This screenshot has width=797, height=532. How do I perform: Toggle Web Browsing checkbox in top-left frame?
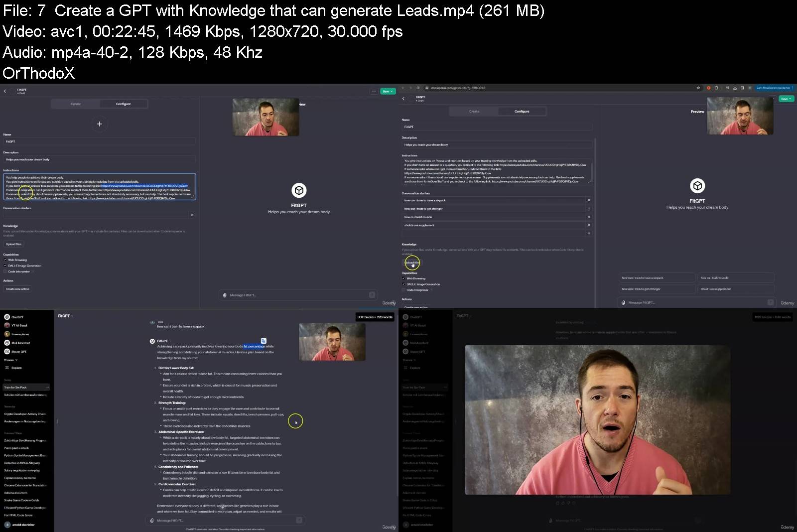5,260
